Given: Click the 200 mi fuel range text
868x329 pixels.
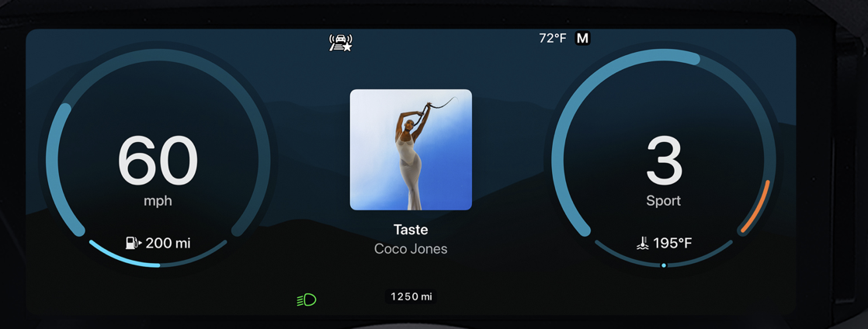Looking at the screenshot, I should pos(168,243).
